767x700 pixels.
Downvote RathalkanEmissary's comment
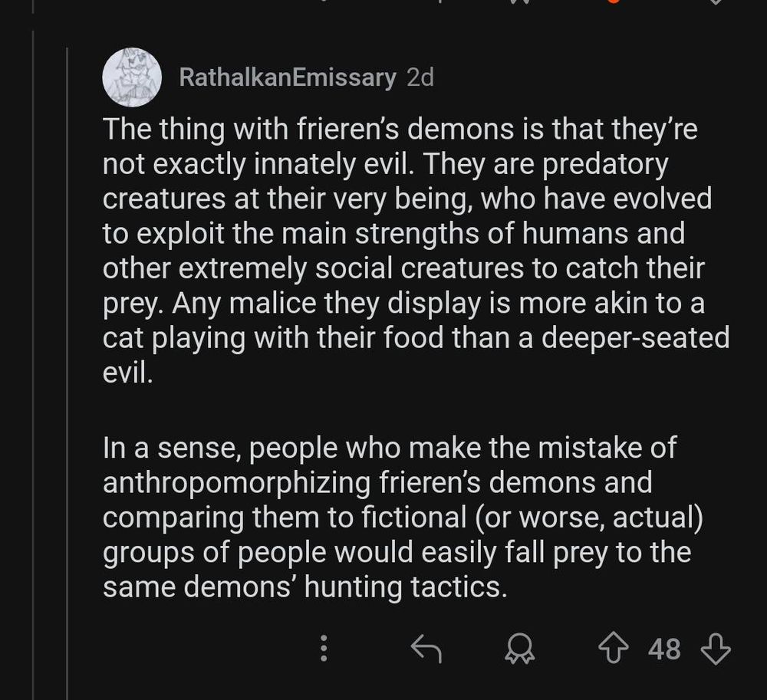click(x=715, y=649)
